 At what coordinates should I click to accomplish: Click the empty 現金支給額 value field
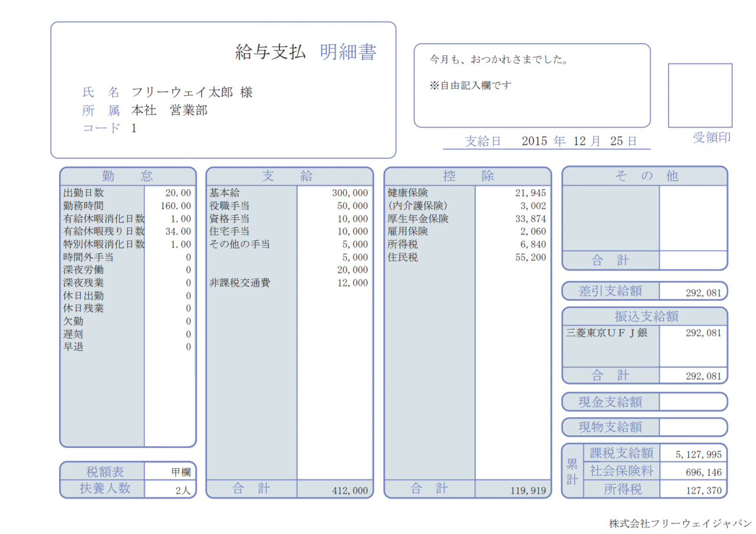click(x=692, y=402)
